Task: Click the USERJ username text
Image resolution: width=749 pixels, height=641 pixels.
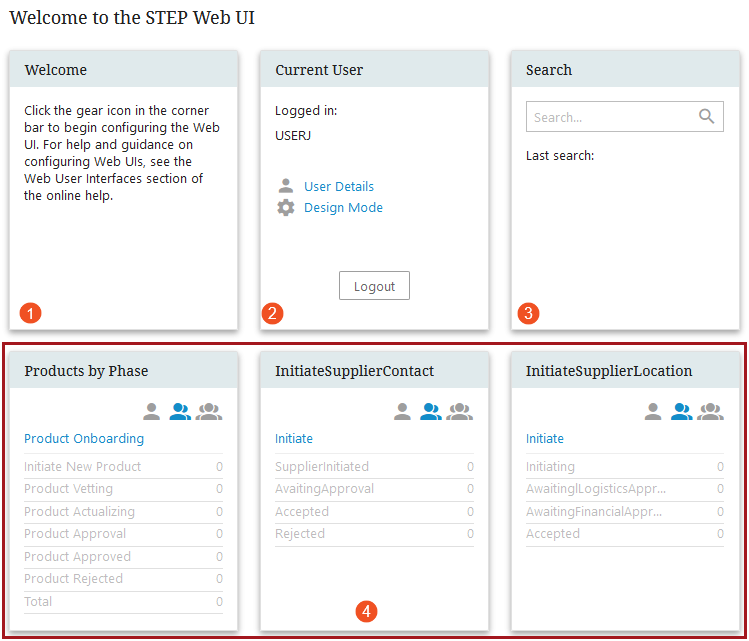Action: coord(293,136)
